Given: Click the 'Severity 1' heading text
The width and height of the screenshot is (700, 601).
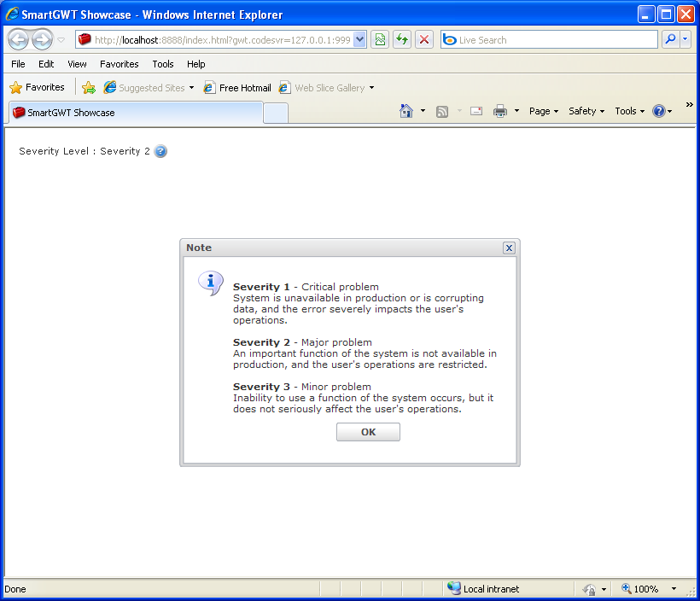Looking at the screenshot, I should point(261,287).
